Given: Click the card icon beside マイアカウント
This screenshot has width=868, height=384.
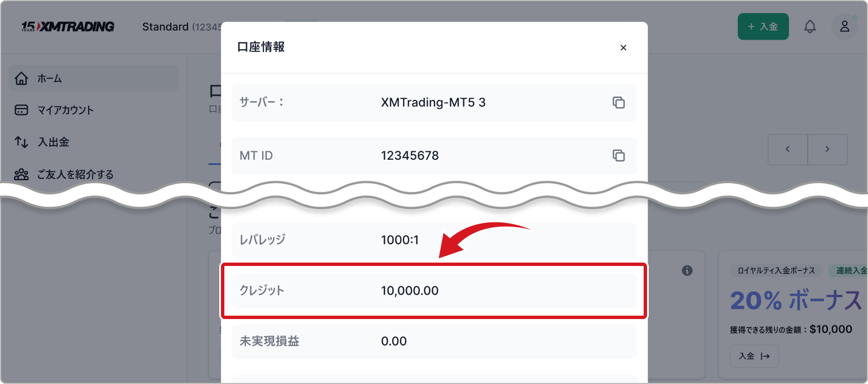Looking at the screenshot, I should (20, 110).
